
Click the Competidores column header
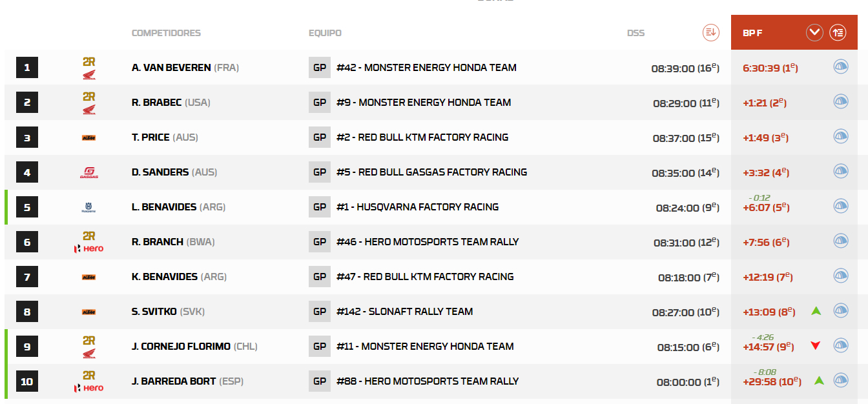pyautogui.click(x=166, y=33)
